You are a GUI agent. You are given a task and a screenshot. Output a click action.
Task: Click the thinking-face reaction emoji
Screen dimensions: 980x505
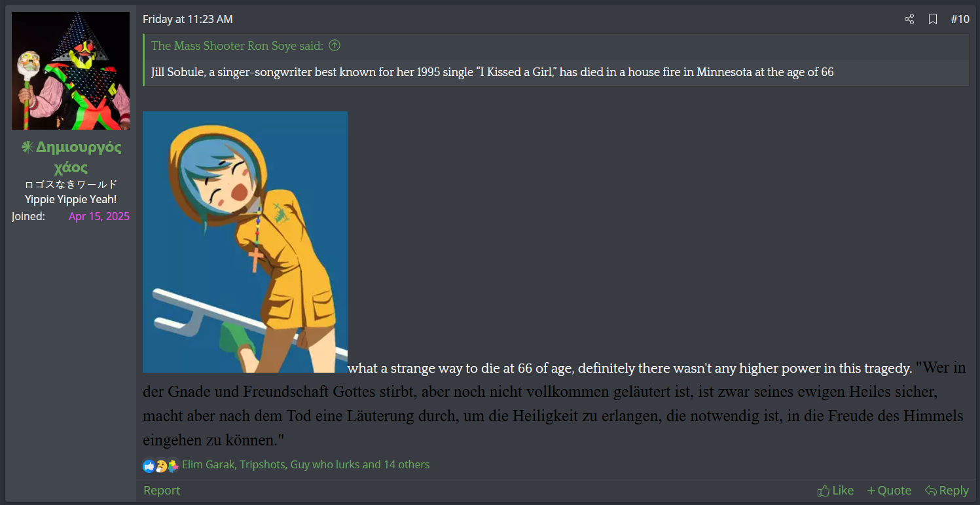click(x=161, y=466)
